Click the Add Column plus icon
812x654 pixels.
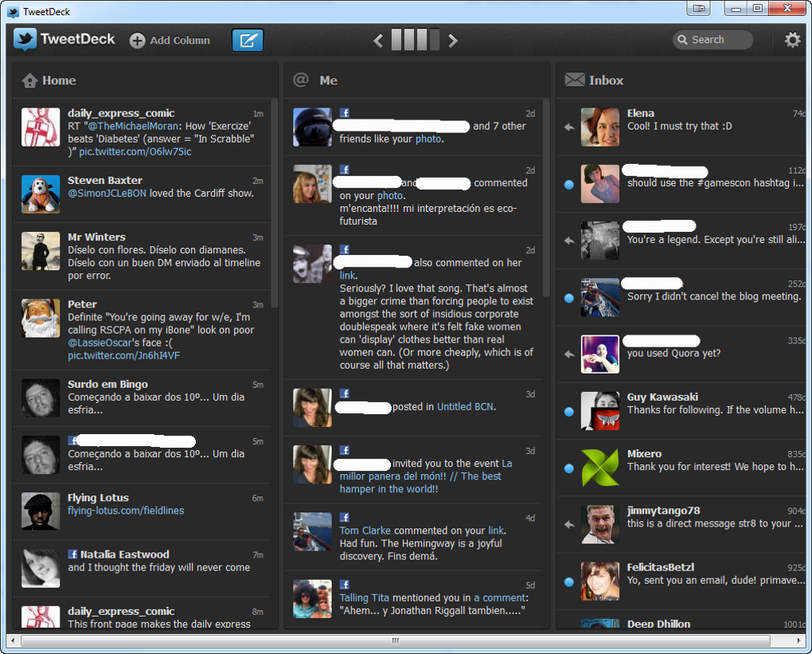[x=138, y=41]
